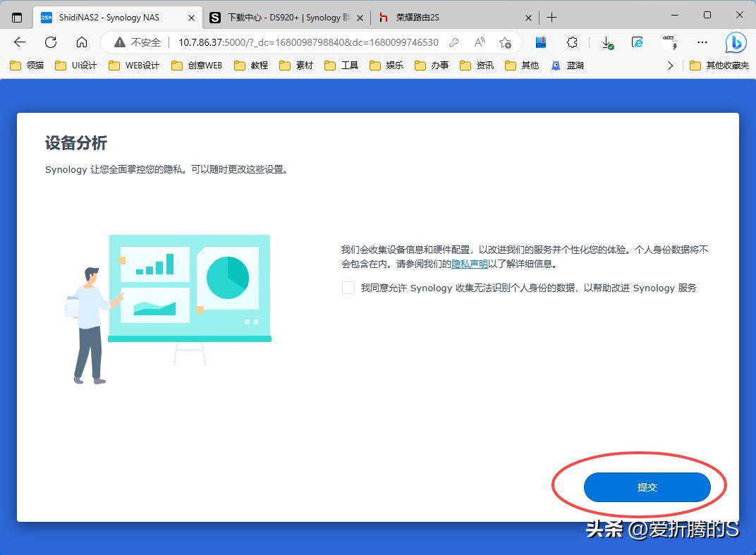The width and height of the screenshot is (756, 555).
Task: Open the browser Extensions puzzle icon
Action: 573,43
